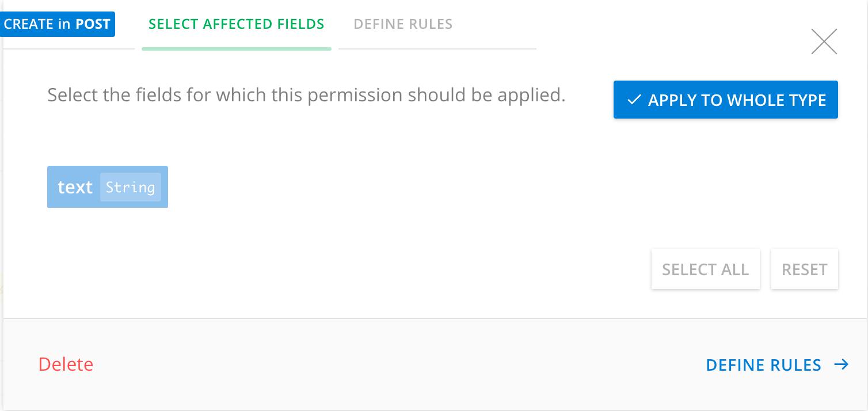This screenshot has height=411, width=868.
Task: Close the permission dialog with the X icon
Action: [x=824, y=42]
